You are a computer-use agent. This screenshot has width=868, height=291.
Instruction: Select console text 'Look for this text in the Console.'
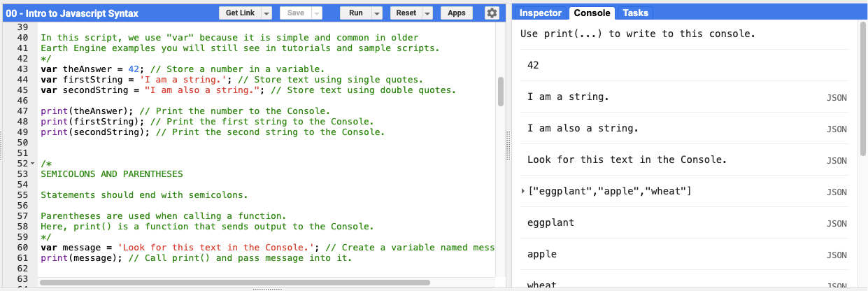(x=627, y=159)
